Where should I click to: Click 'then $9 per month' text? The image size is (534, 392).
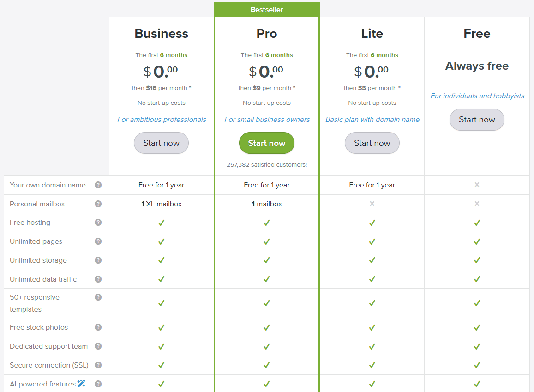tap(267, 88)
